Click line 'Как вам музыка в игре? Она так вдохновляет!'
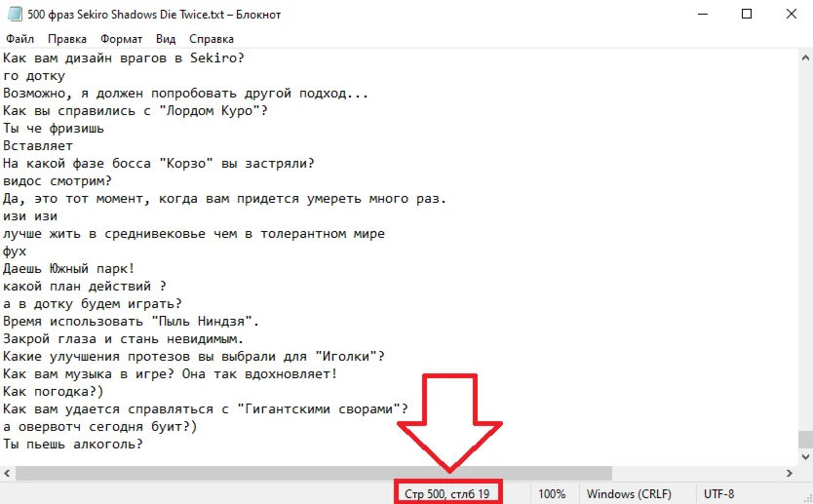This screenshot has width=813, height=504. pos(170,373)
